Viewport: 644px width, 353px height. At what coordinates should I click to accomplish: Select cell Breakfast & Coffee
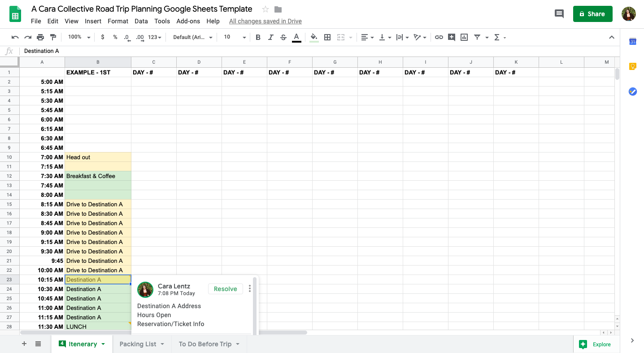pyautogui.click(x=98, y=176)
